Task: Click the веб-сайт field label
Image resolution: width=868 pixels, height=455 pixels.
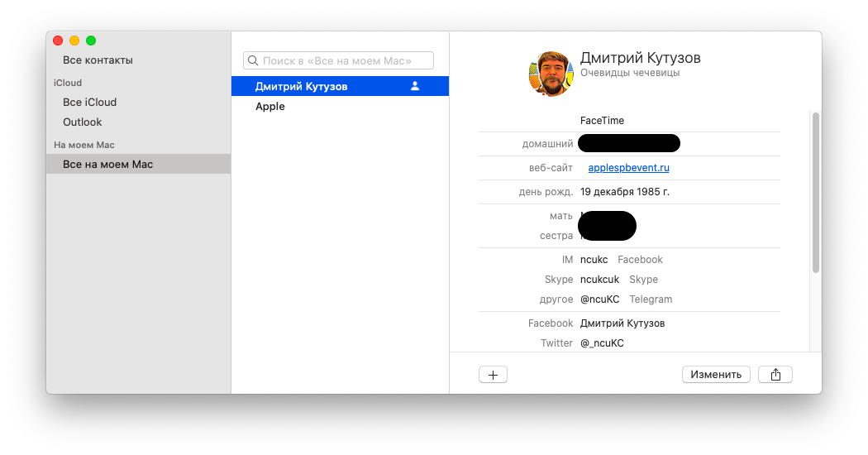Action: (x=551, y=167)
